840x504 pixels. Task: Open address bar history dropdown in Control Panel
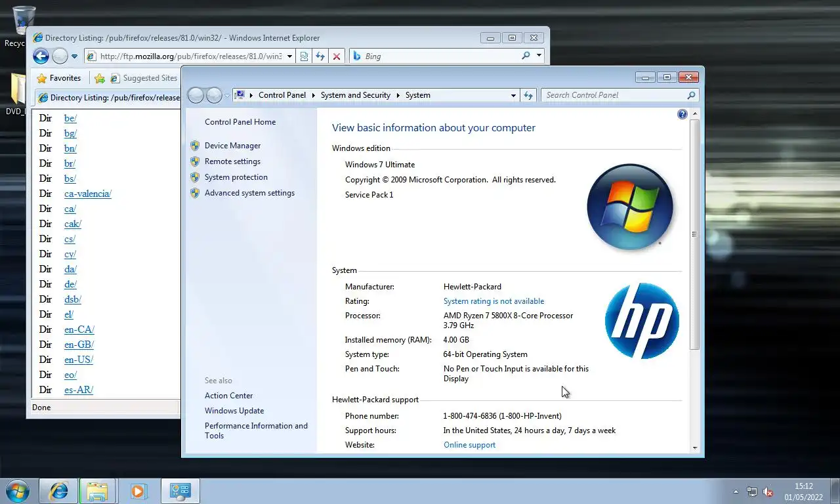click(513, 95)
